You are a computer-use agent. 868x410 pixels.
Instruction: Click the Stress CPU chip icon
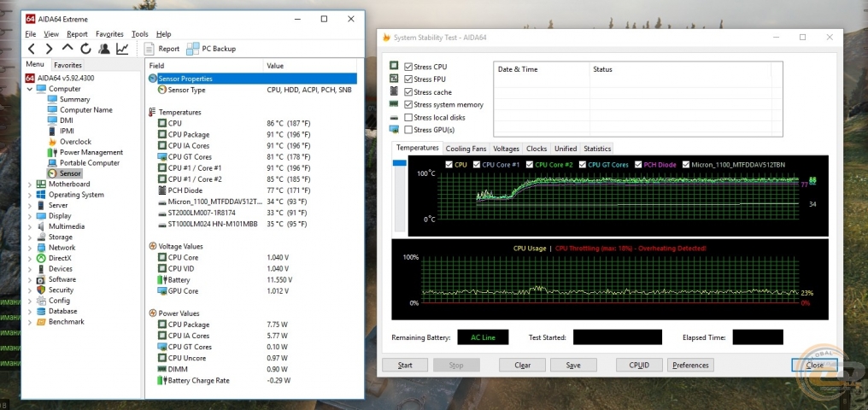(394, 67)
